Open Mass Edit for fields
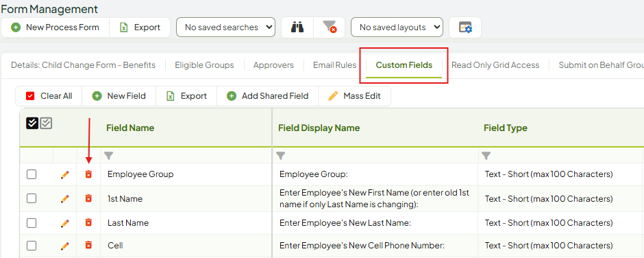The height and width of the screenshot is (258, 644). click(x=354, y=96)
